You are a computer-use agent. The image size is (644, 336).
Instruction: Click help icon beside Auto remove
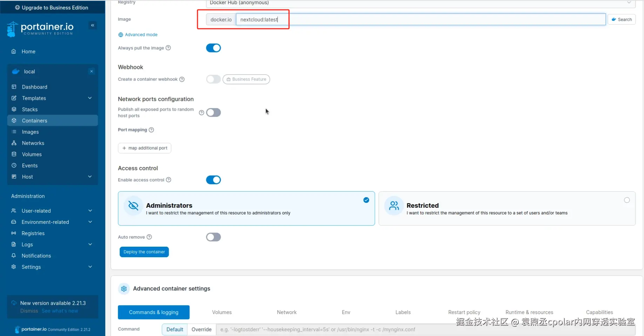(149, 237)
